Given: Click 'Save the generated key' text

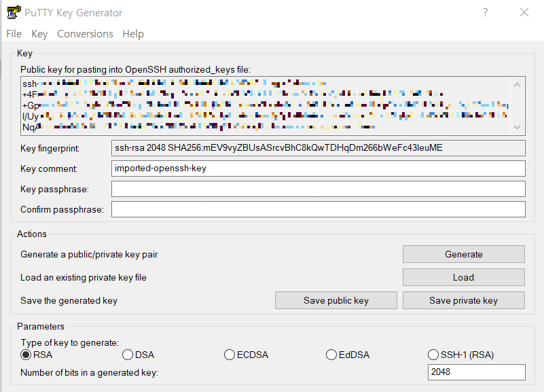Looking at the screenshot, I should 69,300.
